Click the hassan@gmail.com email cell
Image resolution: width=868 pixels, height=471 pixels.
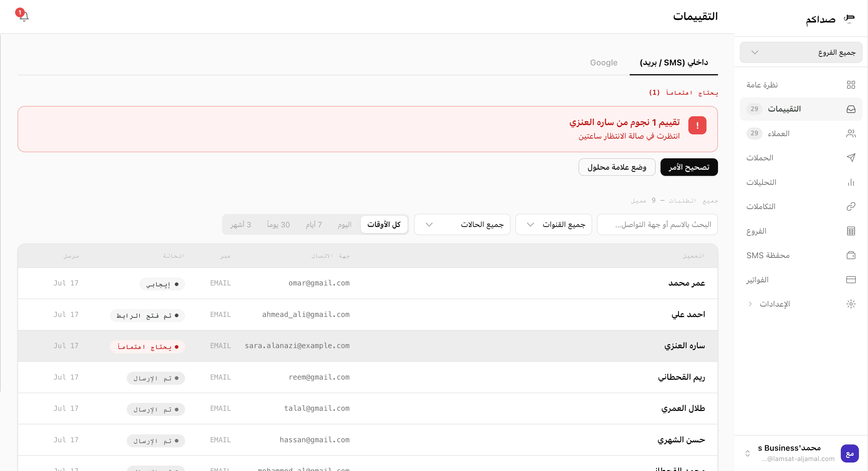pyautogui.click(x=314, y=440)
